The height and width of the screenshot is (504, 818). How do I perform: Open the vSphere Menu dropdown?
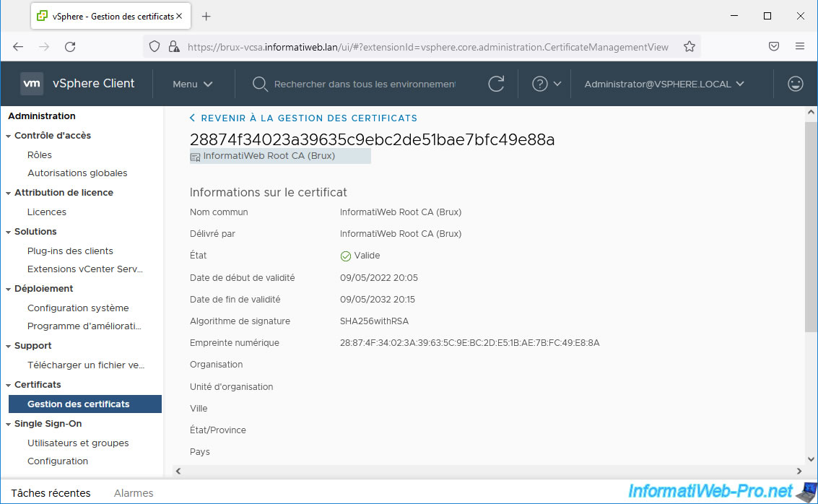point(192,84)
